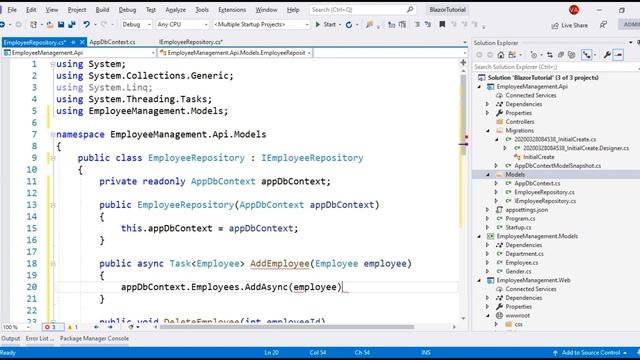Click Add to Source Control in status bar
Screen dimensions: 640x360
590,353
